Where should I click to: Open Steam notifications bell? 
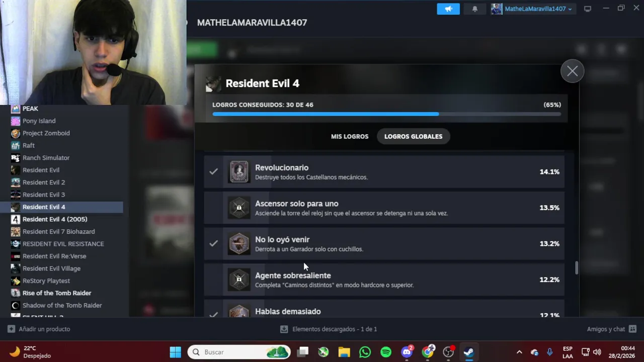[474, 9]
